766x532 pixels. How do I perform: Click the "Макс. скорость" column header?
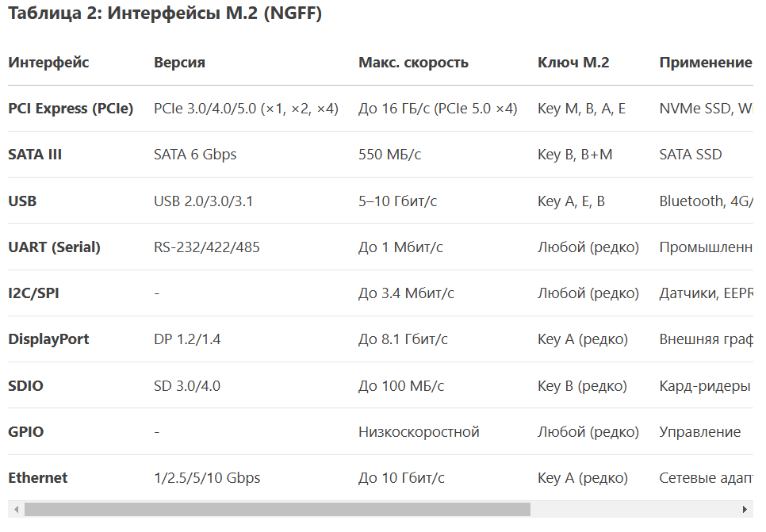(413, 63)
